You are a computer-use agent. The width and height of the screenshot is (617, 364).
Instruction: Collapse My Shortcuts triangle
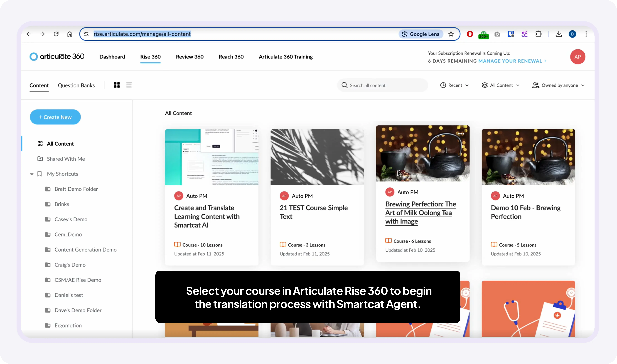[32, 174]
